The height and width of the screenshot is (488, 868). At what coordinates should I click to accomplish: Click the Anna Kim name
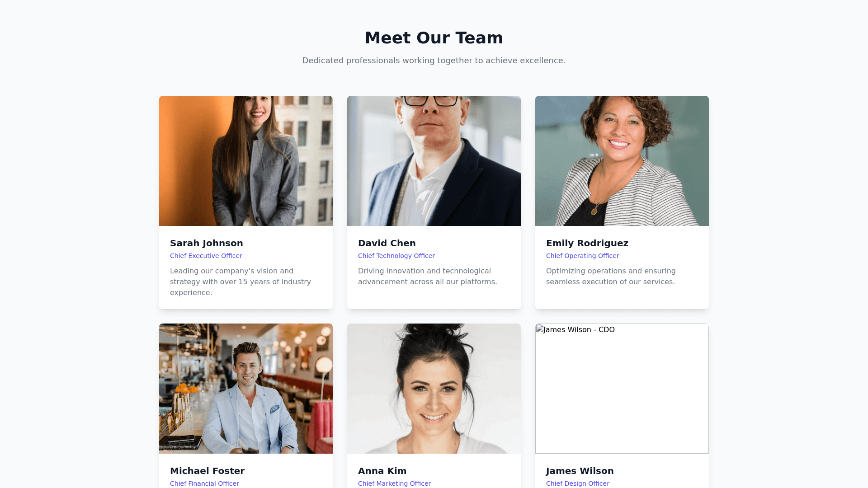(382, 471)
